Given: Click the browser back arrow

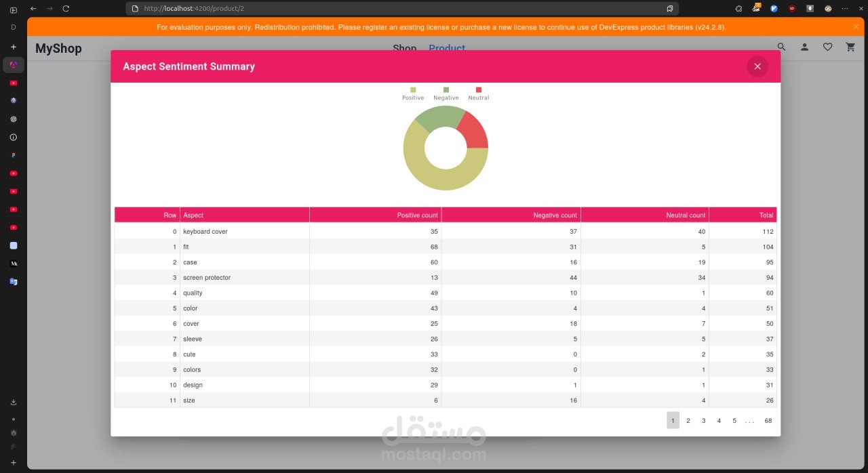Looking at the screenshot, I should pos(33,8).
